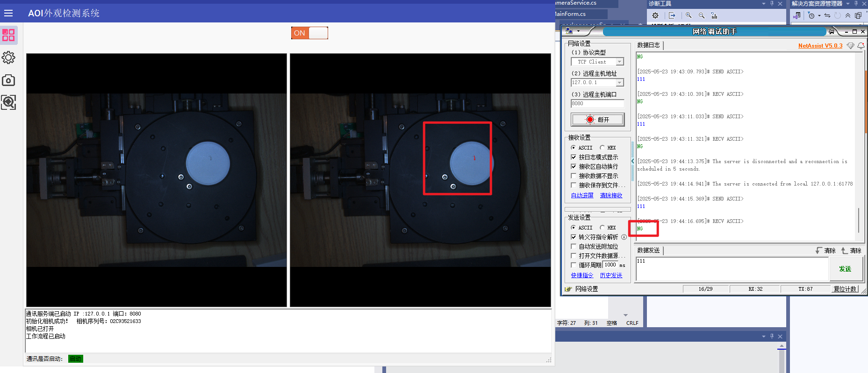This screenshot has height=373, width=868.
Task: Click Solution Explorer show all files icon
Action: click(x=858, y=15)
